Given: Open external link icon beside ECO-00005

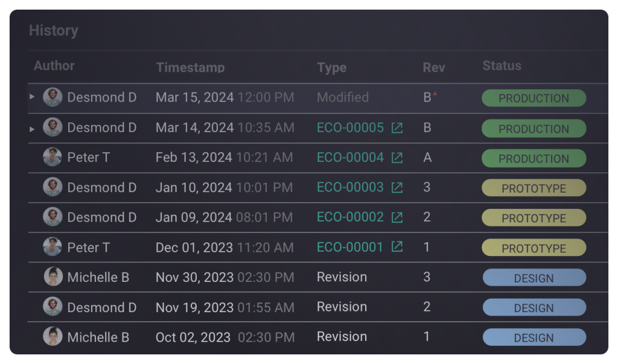Looking at the screenshot, I should coord(397,128).
